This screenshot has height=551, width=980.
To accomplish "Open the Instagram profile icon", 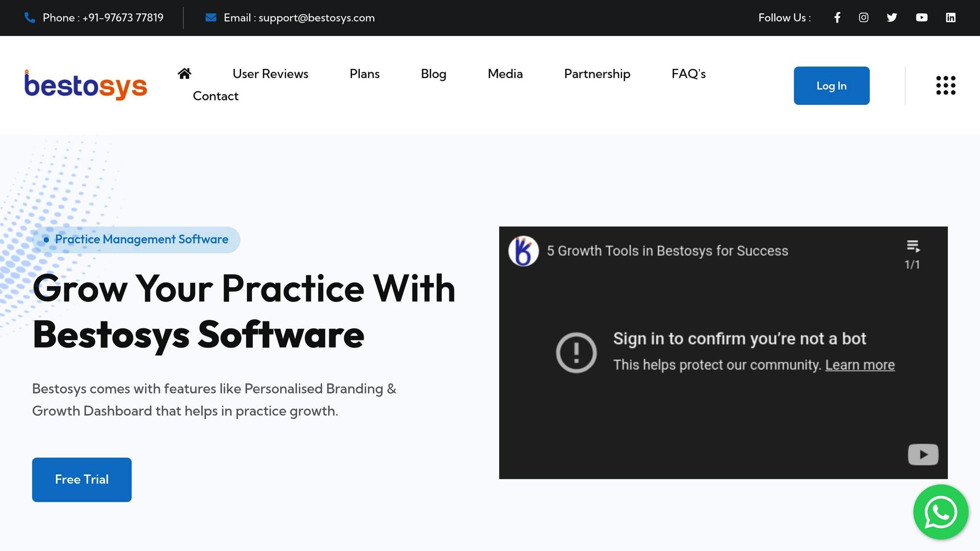I will click(864, 18).
